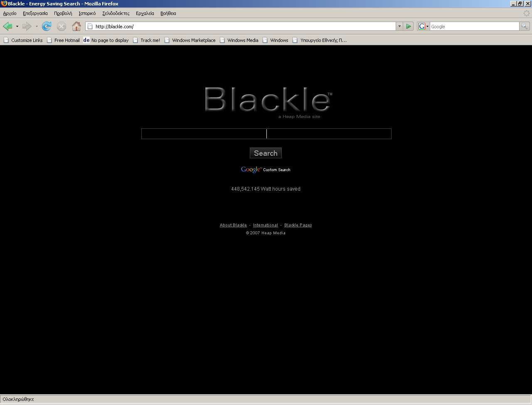Restore down the Firefox window
This screenshot has width=532, height=405.
pyautogui.click(x=520, y=4)
